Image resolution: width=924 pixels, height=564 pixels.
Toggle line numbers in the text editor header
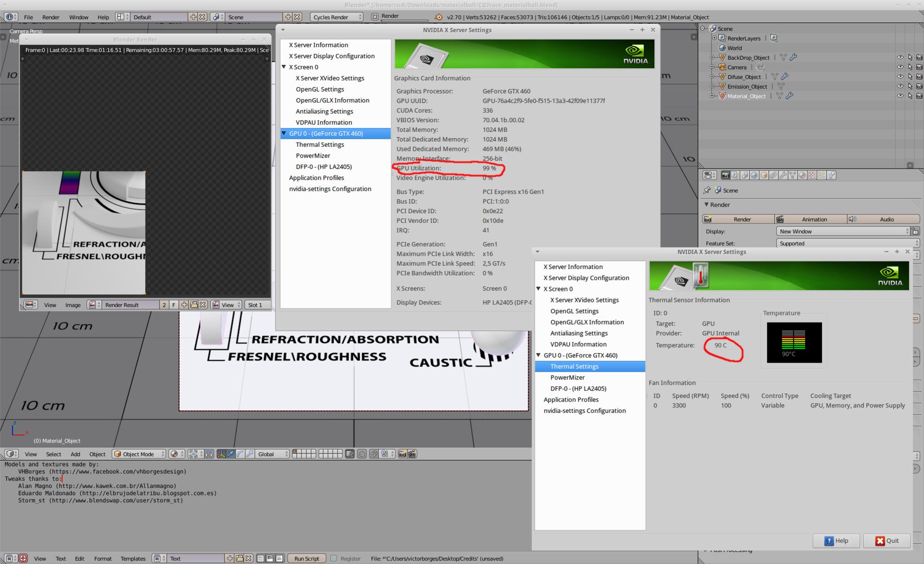click(x=260, y=558)
